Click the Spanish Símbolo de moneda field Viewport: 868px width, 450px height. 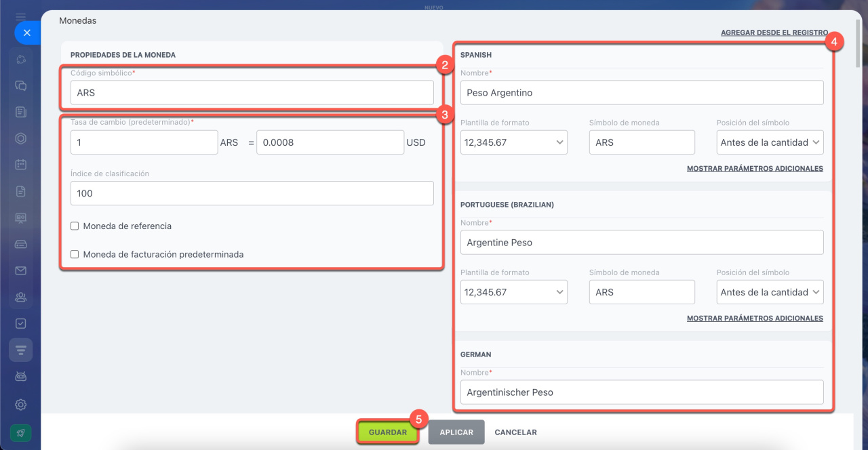642,142
